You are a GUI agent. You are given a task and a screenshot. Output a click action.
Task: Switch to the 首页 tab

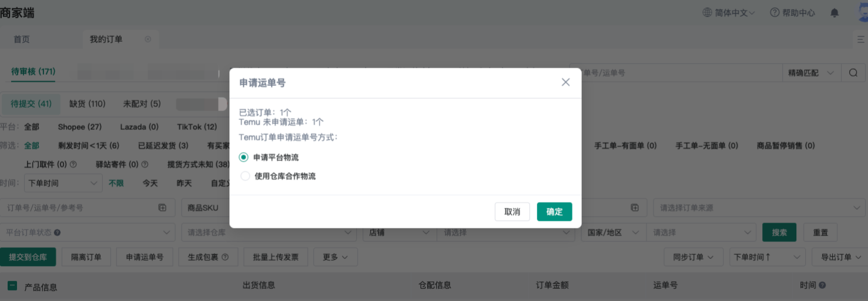tap(22, 39)
